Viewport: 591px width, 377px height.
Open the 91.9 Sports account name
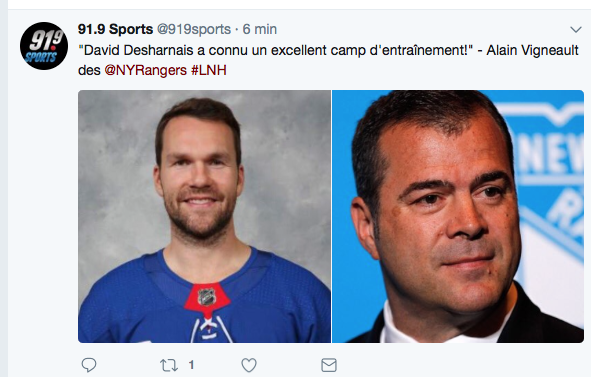coord(115,29)
